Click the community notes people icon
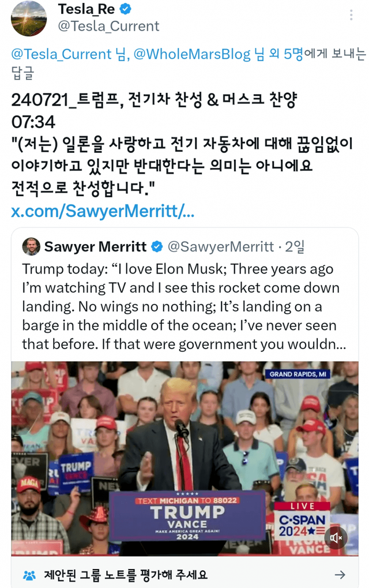 [x=29, y=575]
